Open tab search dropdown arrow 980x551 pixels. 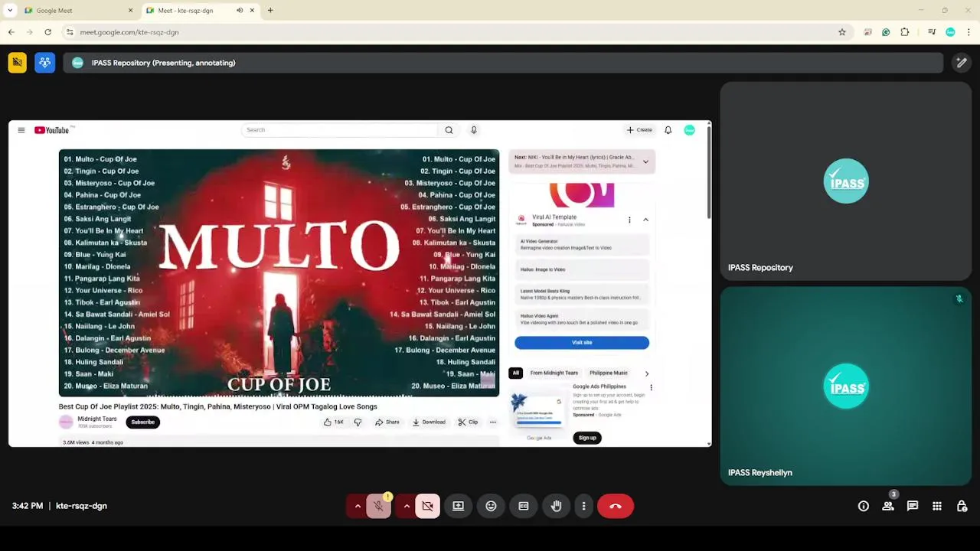point(10,11)
